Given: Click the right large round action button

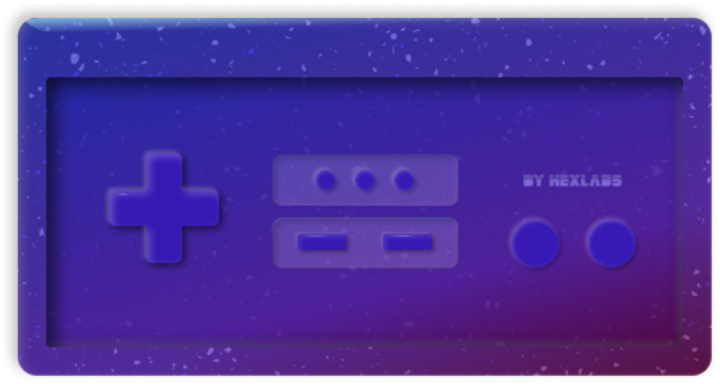Looking at the screenshot, I should (x=612, y=243).
